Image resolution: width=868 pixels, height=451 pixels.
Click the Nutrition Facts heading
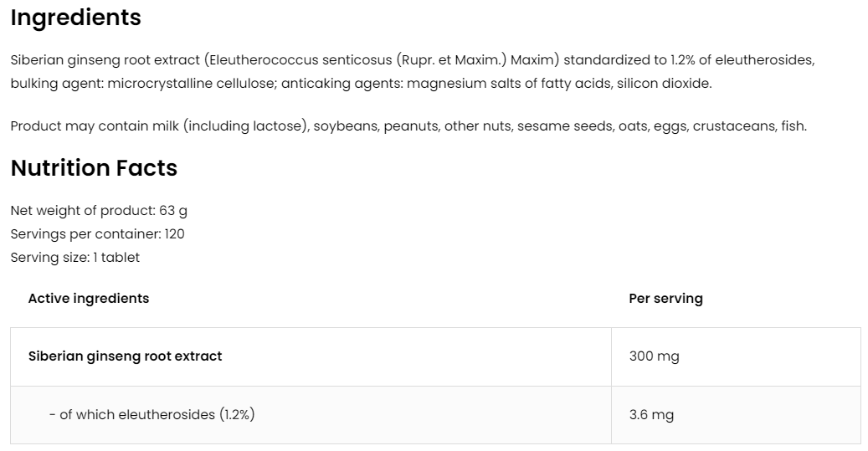94,168
